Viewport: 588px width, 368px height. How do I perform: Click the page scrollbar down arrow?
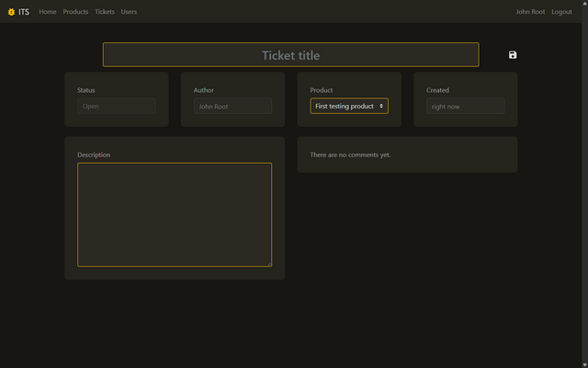(584, 365)
